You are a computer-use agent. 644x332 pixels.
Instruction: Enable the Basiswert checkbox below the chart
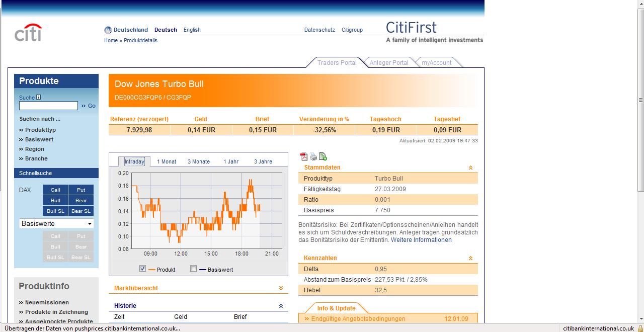tap(193, 268)
